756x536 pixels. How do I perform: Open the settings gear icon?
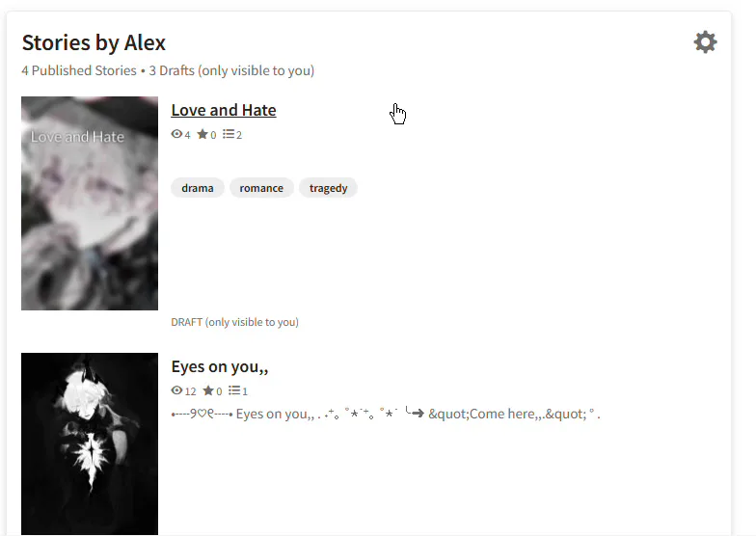tap(705, 42)
